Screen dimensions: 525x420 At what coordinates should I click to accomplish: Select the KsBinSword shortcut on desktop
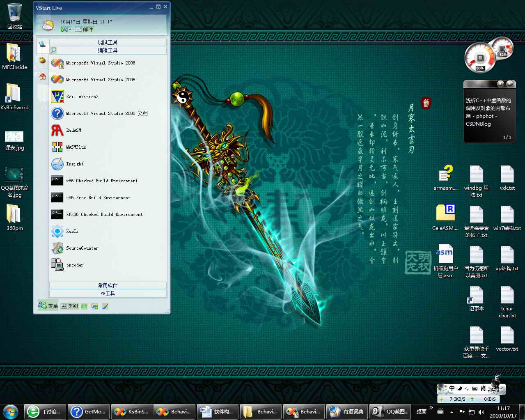(15, 96)
